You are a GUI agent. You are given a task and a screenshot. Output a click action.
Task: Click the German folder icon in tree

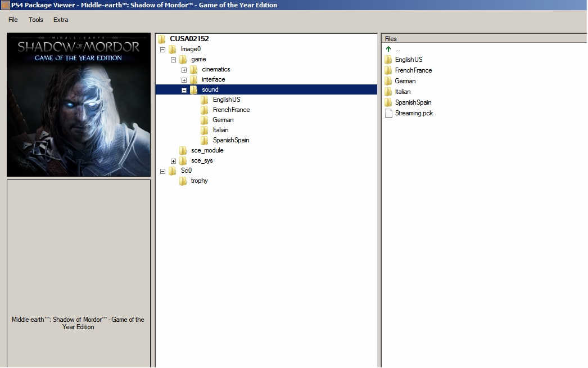click(x=205, y=120)
